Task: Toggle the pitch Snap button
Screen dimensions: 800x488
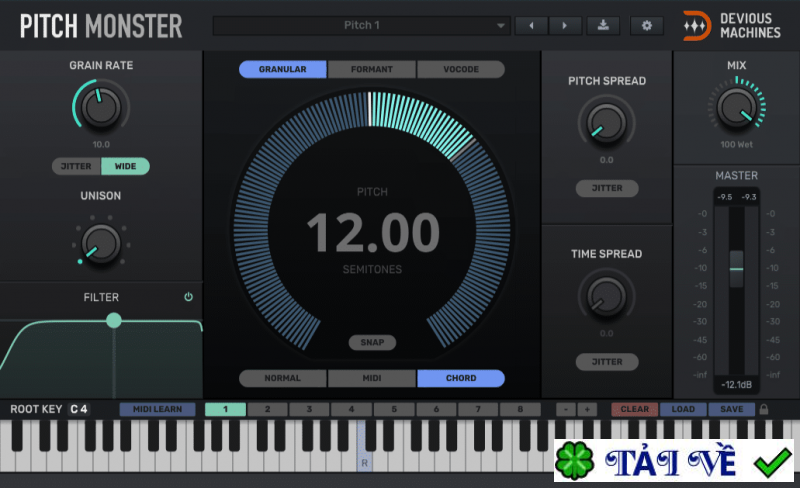Action: [x=372, y=343]
